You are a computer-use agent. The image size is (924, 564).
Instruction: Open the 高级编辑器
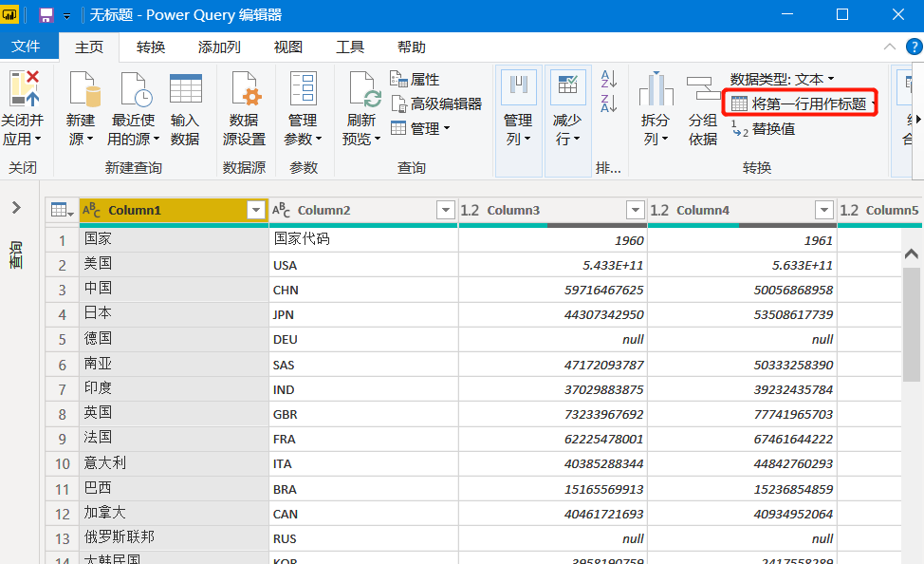click(436, 103)
